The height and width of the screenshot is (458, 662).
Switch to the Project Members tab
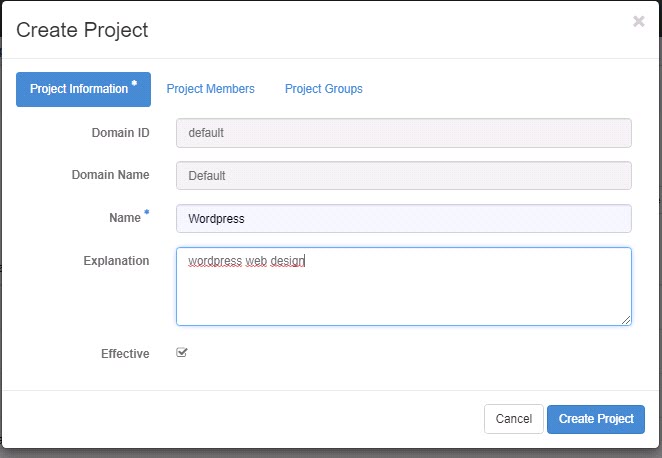coord(210,89)
